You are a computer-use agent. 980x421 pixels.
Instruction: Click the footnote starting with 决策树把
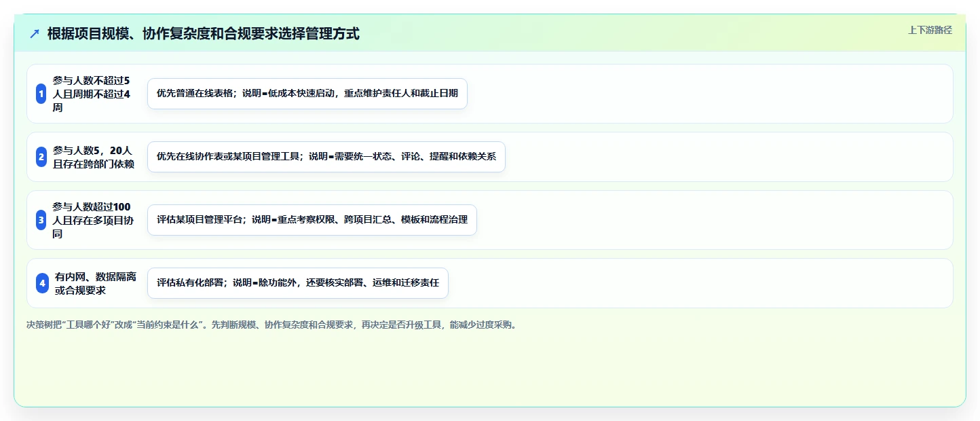(x=273, y=325)
